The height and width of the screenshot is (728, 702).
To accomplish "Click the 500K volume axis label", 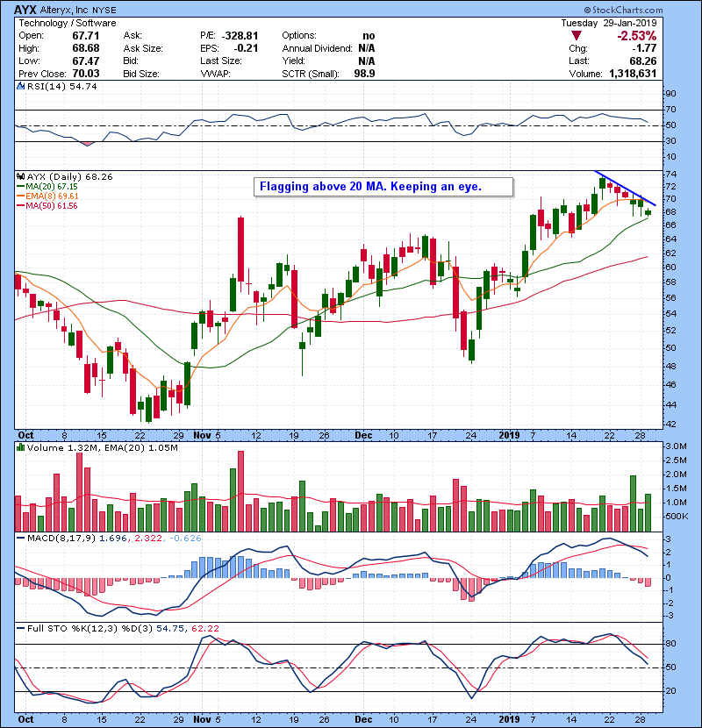I will [677, 517].
